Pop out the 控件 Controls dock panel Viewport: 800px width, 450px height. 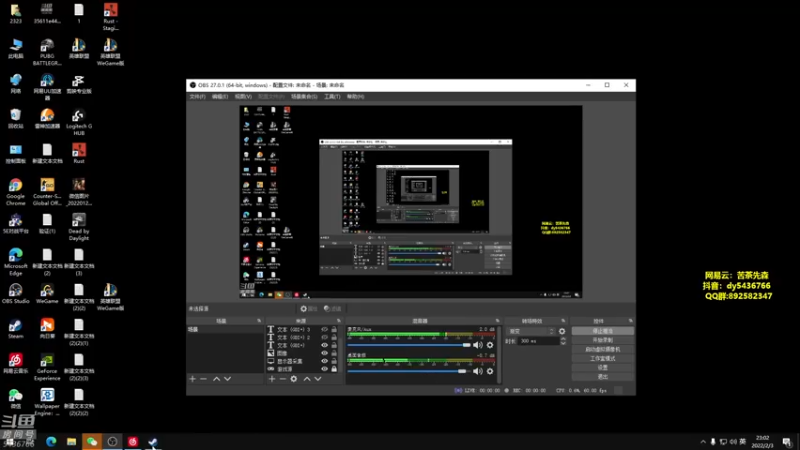(631, 321)
